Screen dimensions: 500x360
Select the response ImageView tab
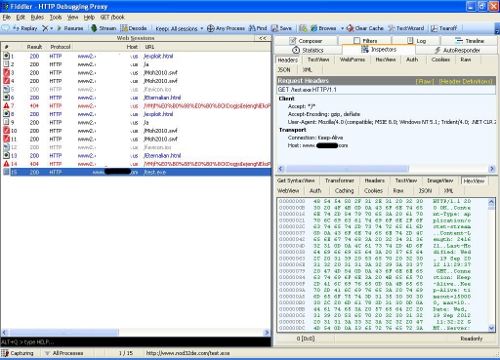pos(440,180)
